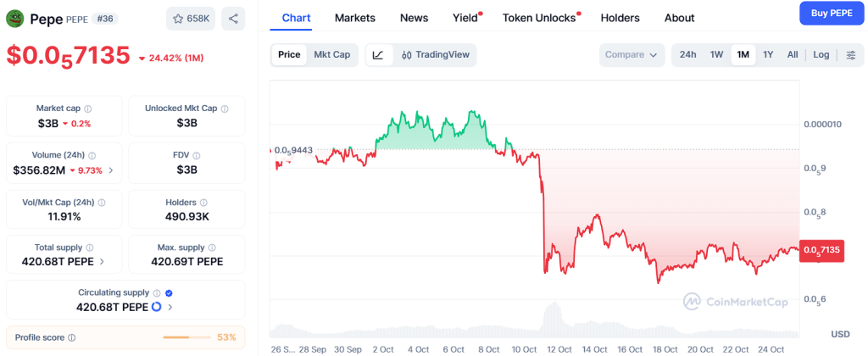The height and width of the screenshot is (356, 868).
Task: Click the circulating supply verified badge
Action: [169, 293]
